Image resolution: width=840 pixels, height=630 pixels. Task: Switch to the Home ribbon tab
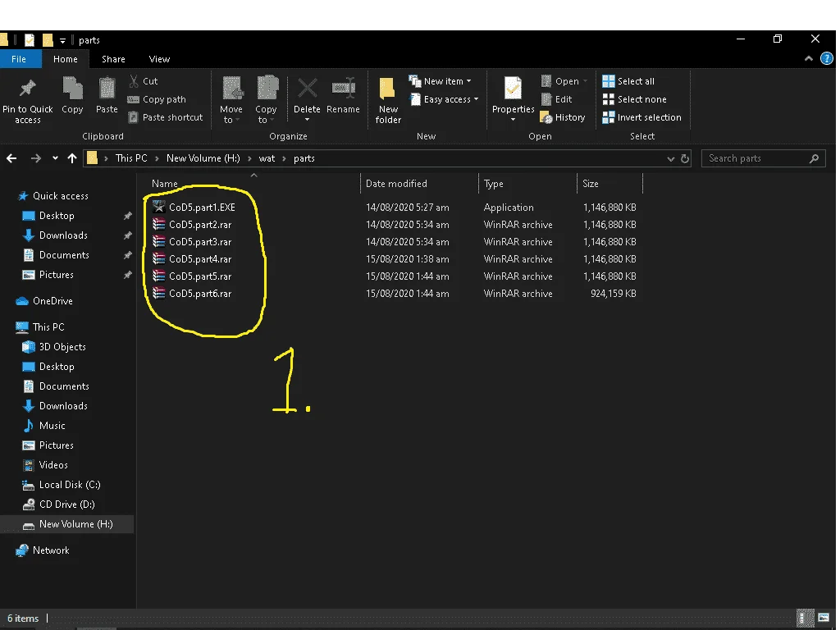pos(66,59)
